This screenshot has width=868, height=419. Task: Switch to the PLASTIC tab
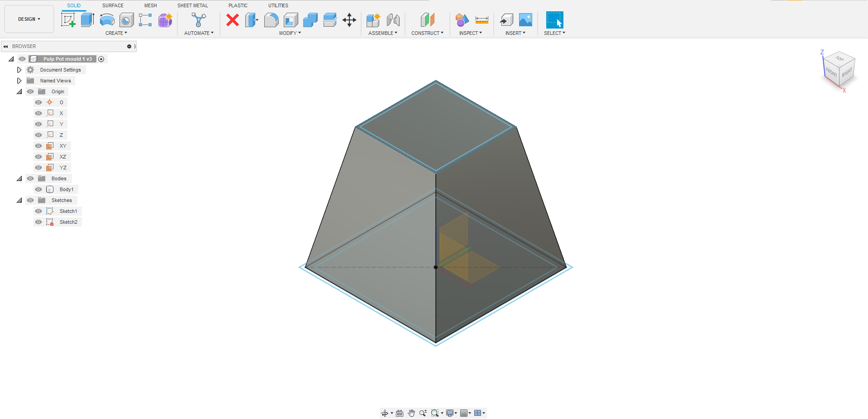238,5
